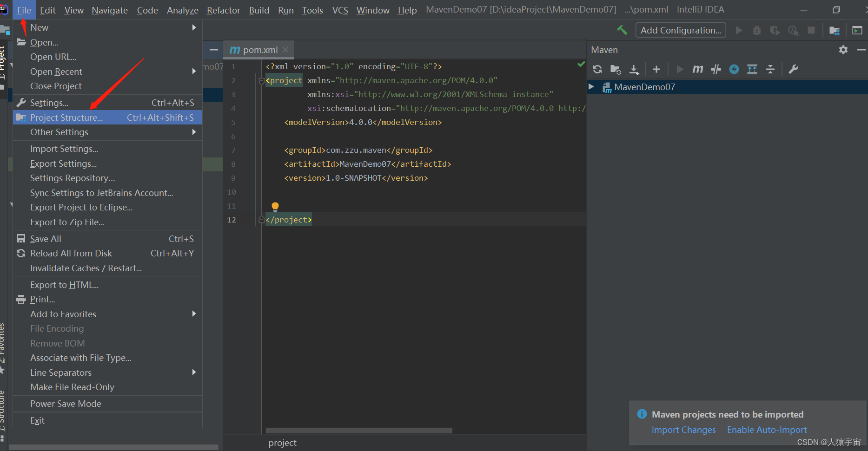Choose Invalidate Caches / Restart...

coord(107,268)
